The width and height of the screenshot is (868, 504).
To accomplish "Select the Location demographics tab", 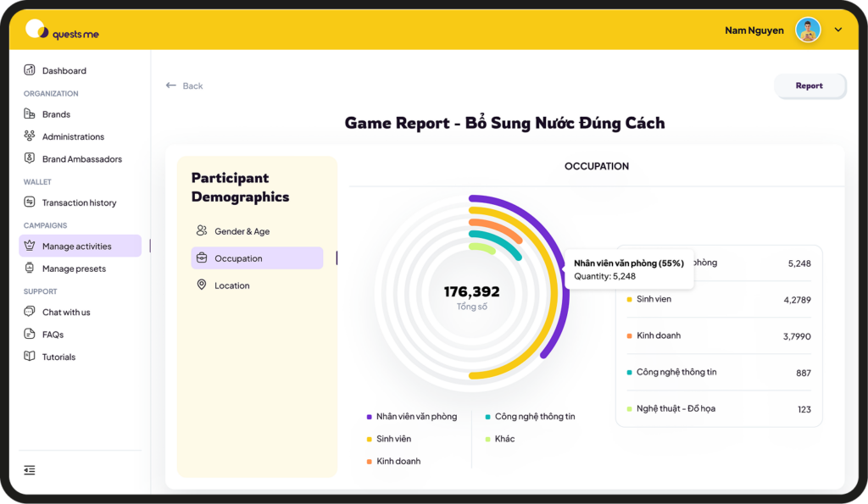I will (x=231, y=285).
